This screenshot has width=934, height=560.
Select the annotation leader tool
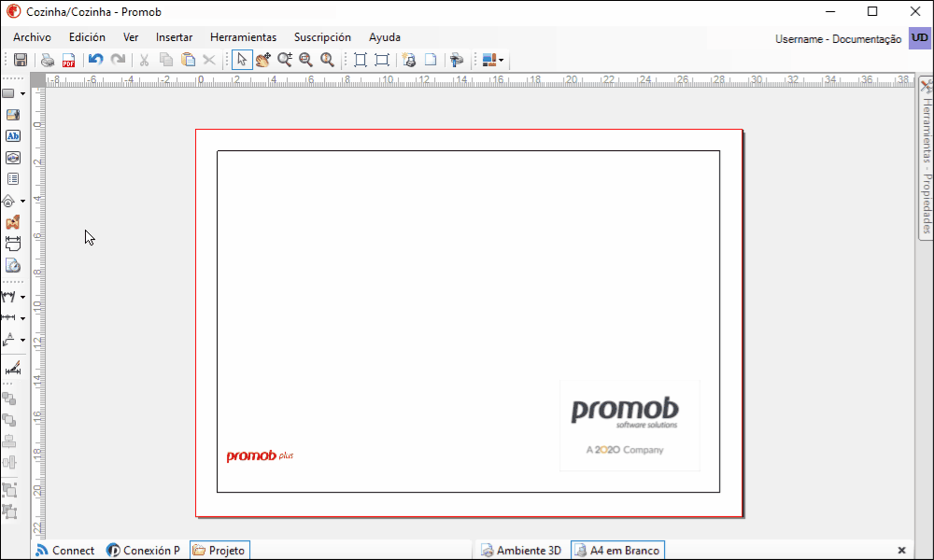pyautogui.click(x=8, y=340)
